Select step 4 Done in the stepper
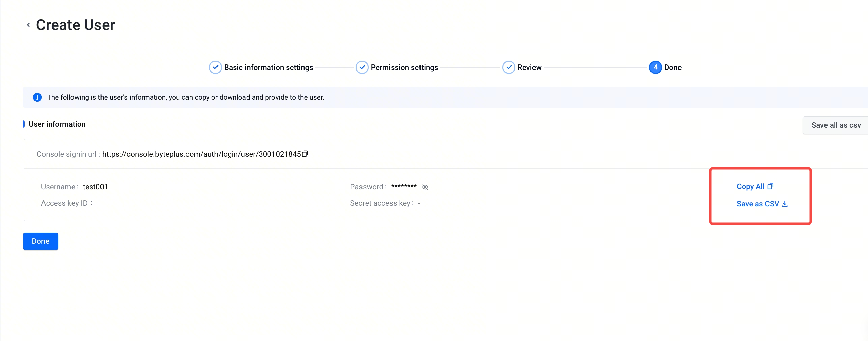Viewport: 868px width, 341px height. click(x=665, y=67)
